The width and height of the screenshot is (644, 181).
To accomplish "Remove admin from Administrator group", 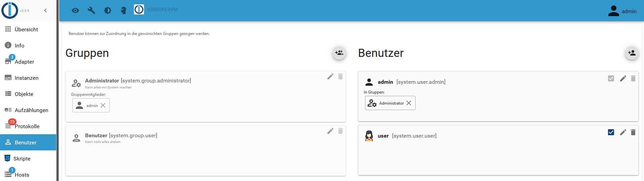I will [x=103, y=105].
